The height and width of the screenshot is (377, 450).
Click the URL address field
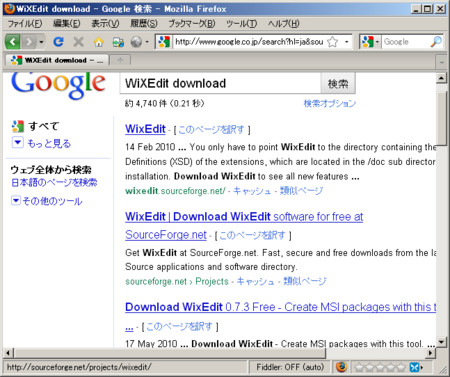[249, 42]
